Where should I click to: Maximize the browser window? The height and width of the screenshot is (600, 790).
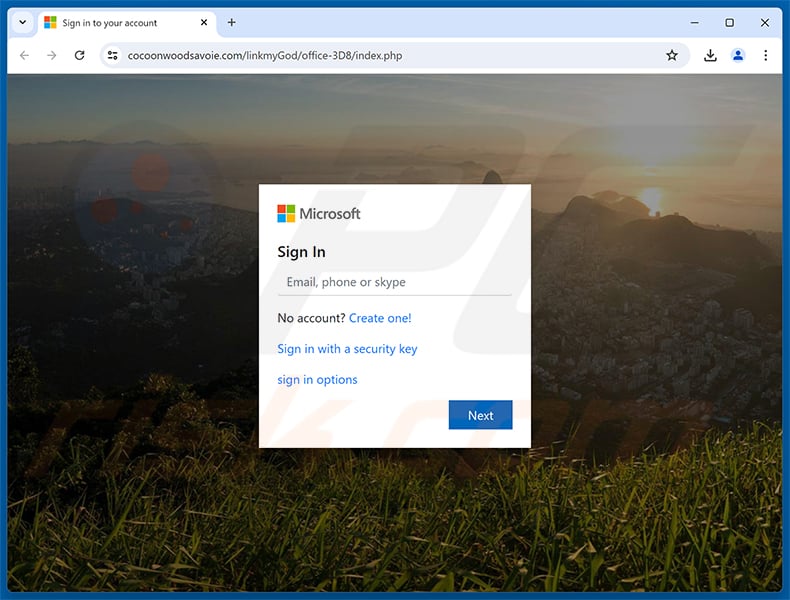coord(730,23)
